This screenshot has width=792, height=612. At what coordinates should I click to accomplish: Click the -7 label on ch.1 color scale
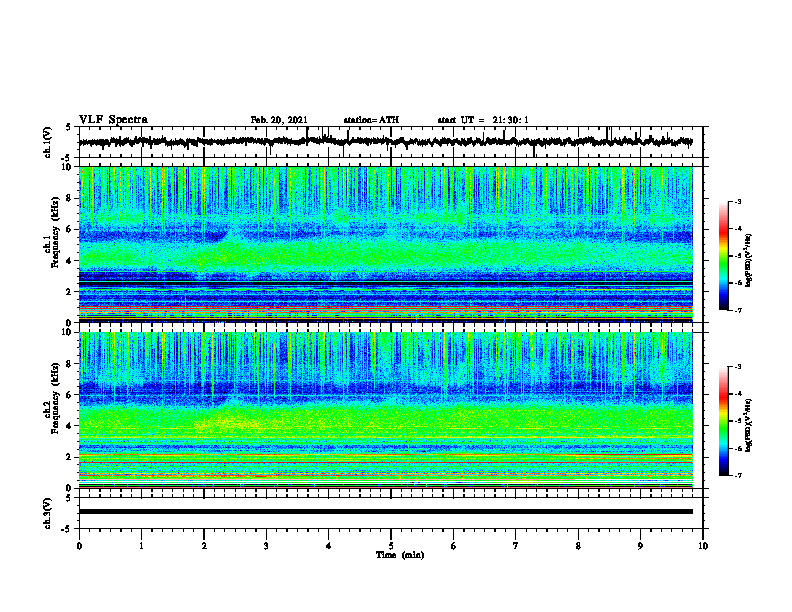coord(738,310)
